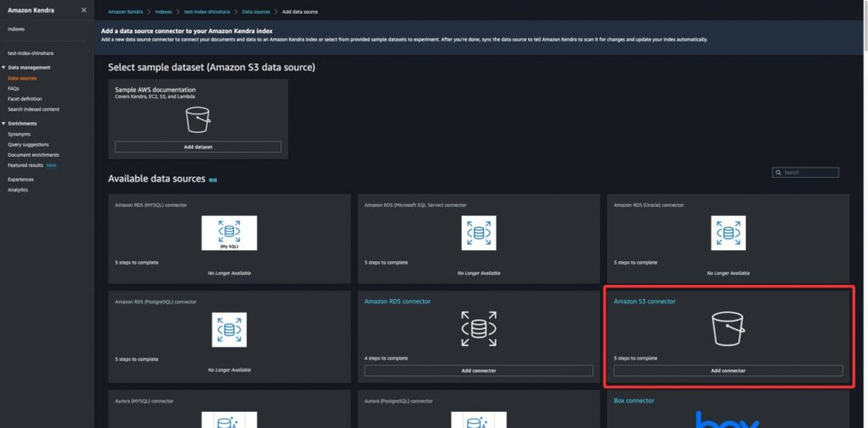Go to Search indexed content

pyautogui.click(x=33, y=109)
